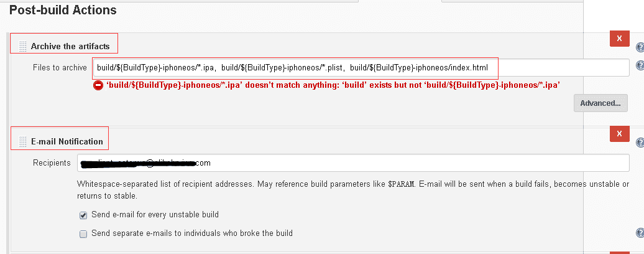
Task: Click the red error icon under Files to archive
Action: [98, 85]
